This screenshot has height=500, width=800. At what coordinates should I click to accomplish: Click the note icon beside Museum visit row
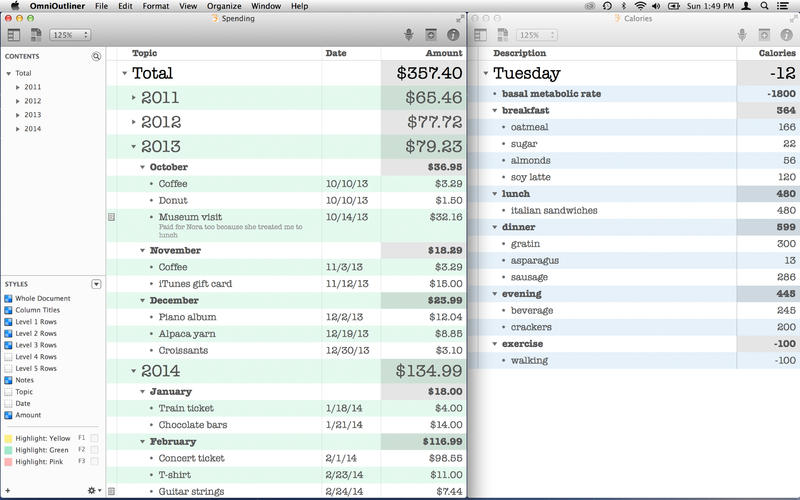[111, 217]
